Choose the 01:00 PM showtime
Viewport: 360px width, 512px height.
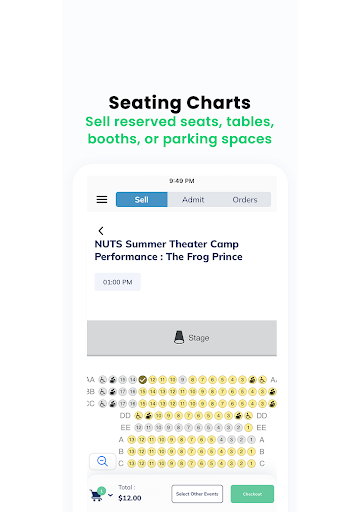tap(117, 282)
